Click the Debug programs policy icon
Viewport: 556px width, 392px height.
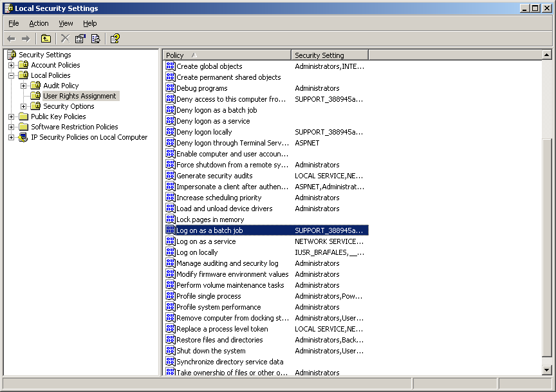tap(171, 88)
